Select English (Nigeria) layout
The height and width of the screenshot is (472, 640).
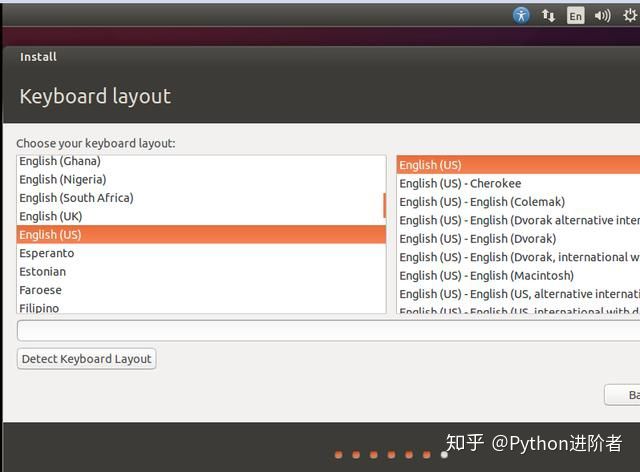(x=201, y=179)
